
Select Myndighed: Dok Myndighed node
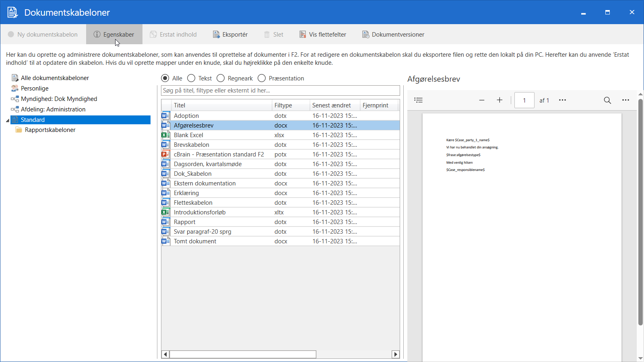coord(59,99)
